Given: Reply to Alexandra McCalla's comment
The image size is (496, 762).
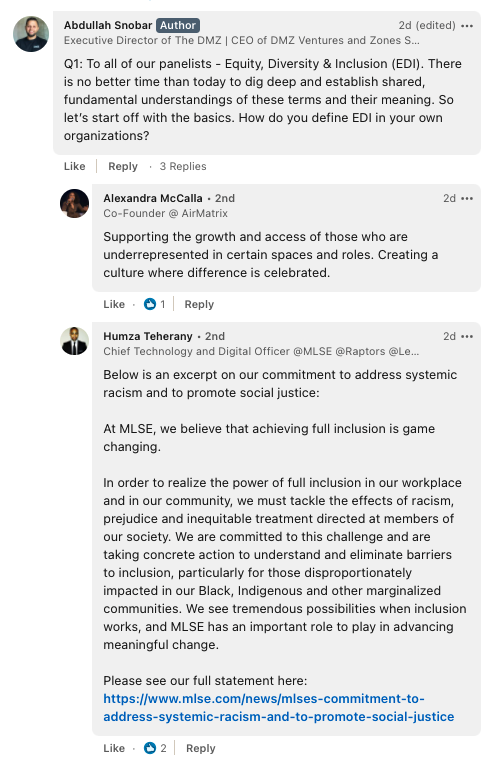Looking at the screenshot, I should coord(199,304).
